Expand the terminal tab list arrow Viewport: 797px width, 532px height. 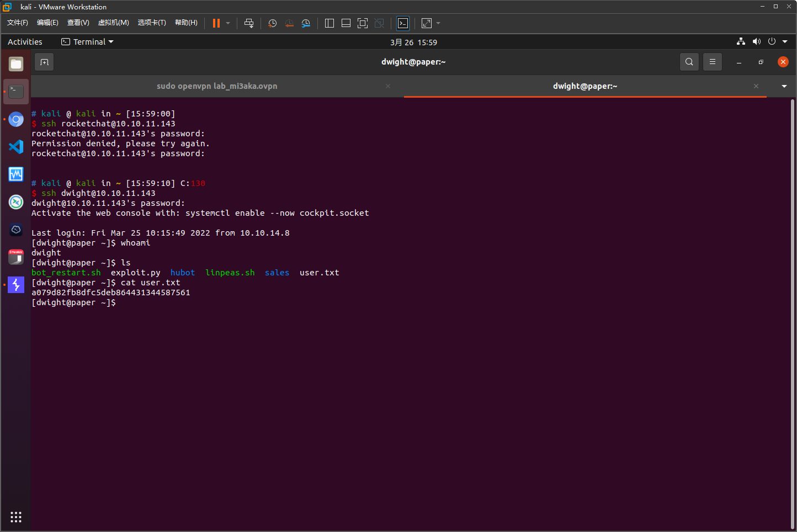pos(784,86)
